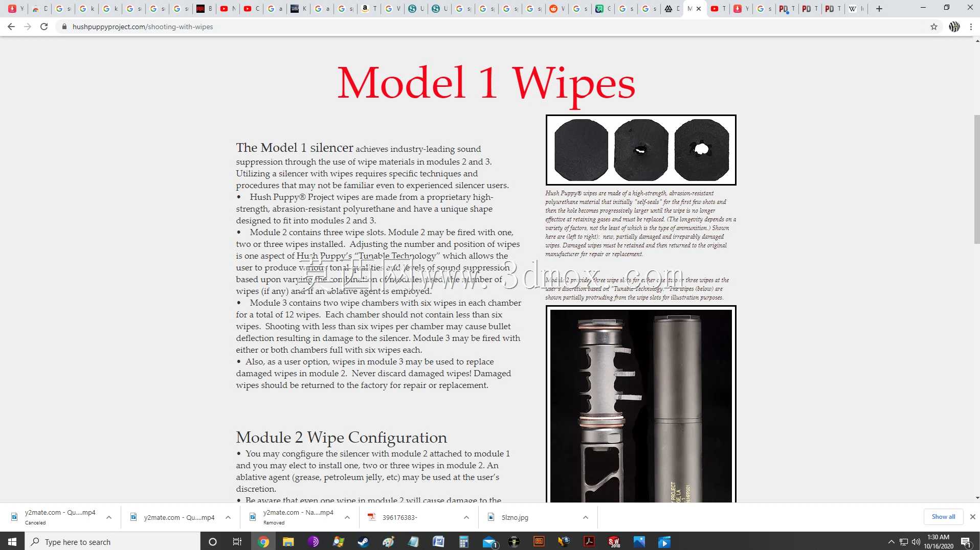
Task: Expand options for the 5lzno.jpg download
Action: (586, 517)
